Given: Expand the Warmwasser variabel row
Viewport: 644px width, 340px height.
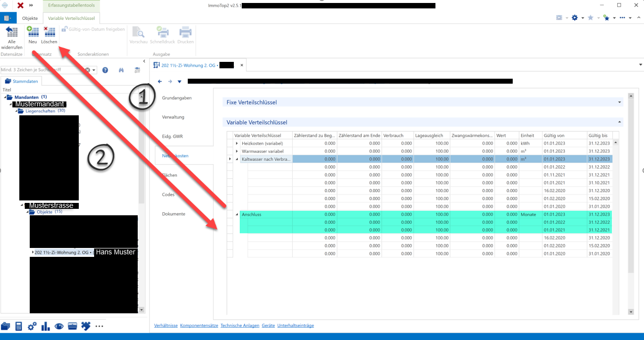Looking at the screenshot, I should [x=237, y=151].
